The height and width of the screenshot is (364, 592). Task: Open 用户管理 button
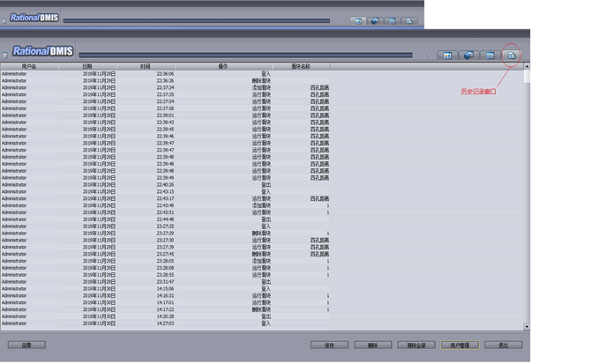[x=460, y=345]
